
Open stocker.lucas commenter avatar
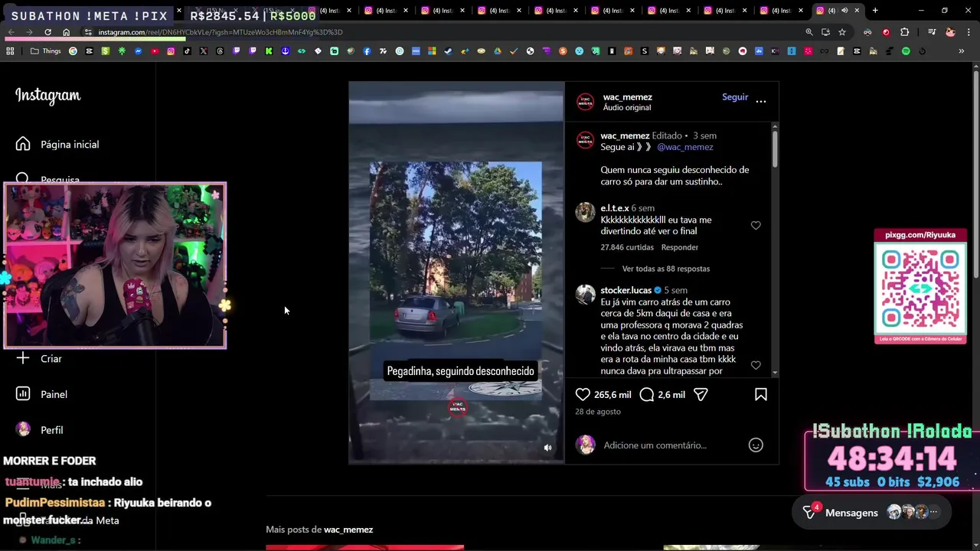pyautogui.click(x=585, y=295)
